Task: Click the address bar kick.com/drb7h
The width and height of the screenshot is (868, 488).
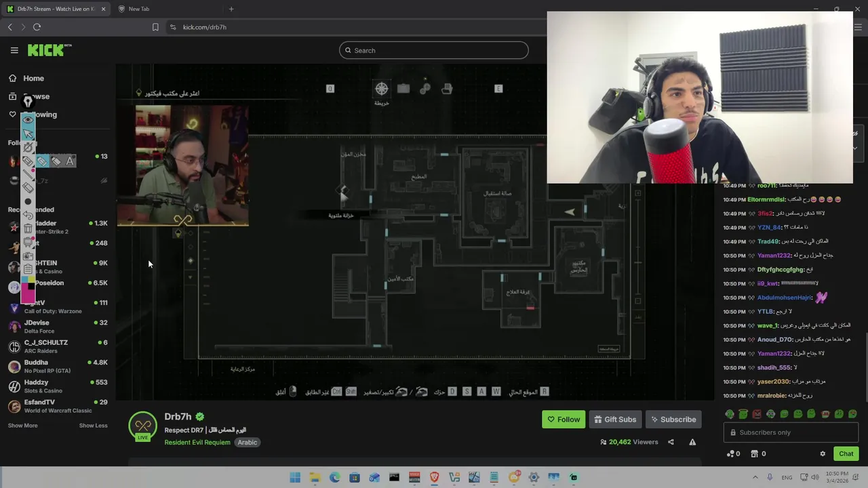Action: click(204, 27)
